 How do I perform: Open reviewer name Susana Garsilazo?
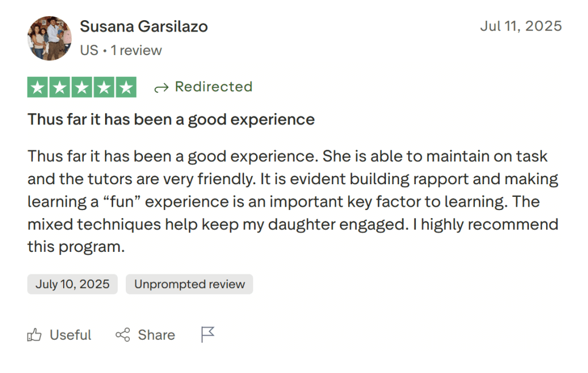(x=144, y=26)
